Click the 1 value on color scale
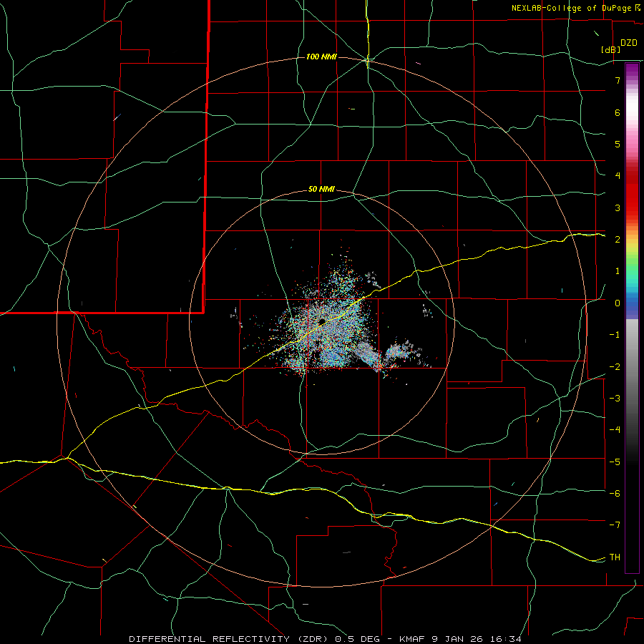644x644 pixels. [x=618, y=271]
